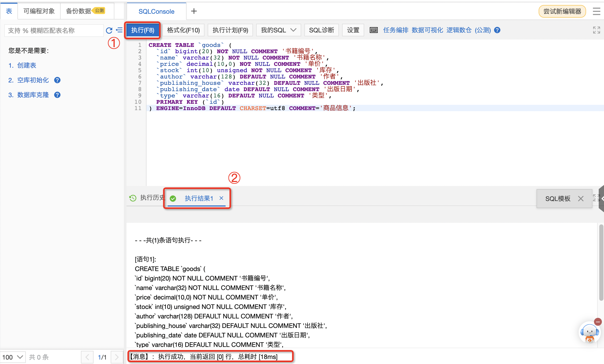The width and height of the screenshot is (604, 364).
Task: Close the 执行结果1 result tab
Action: pyautogui.click(x=221, y=198)
